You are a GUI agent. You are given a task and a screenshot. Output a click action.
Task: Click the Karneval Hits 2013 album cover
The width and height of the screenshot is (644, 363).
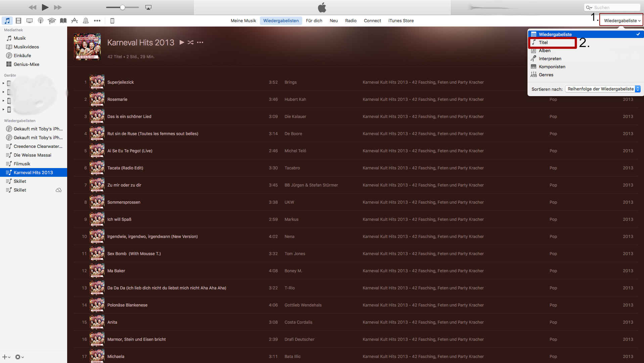(87, 46)
